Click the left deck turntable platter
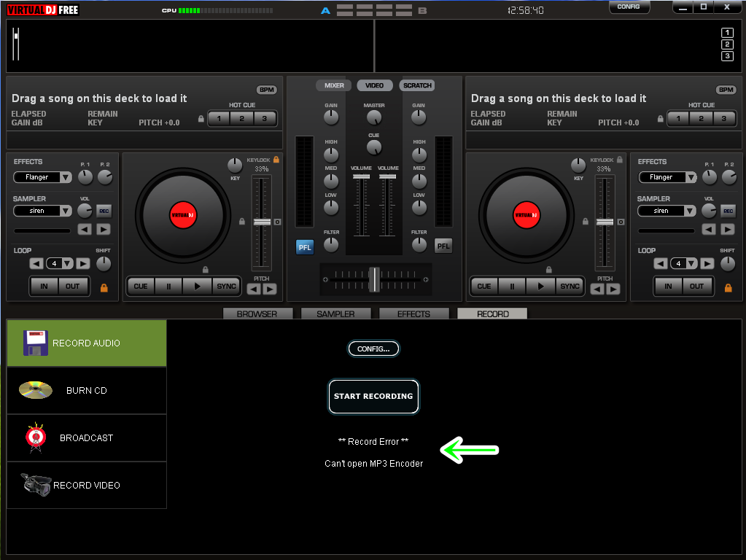Viewport: 746px width, 560px height. tap(183, 215)
